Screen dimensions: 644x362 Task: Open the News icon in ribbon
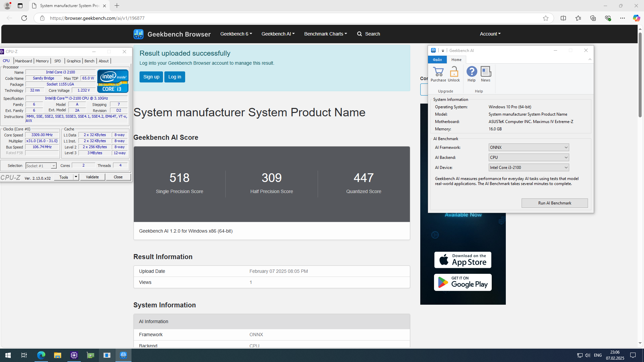point(486,74)
